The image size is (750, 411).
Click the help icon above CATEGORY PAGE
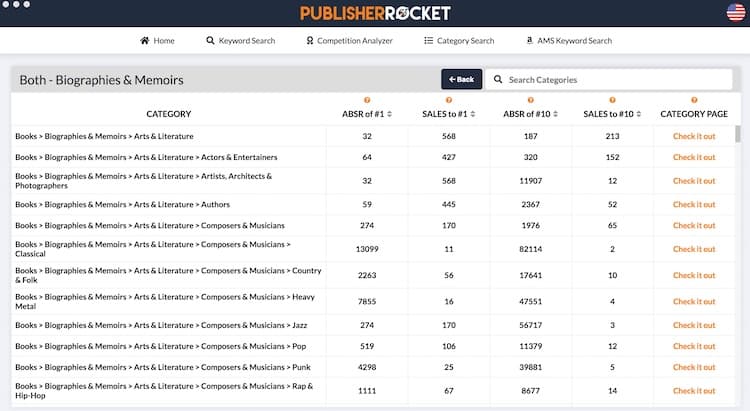(694, 100)
